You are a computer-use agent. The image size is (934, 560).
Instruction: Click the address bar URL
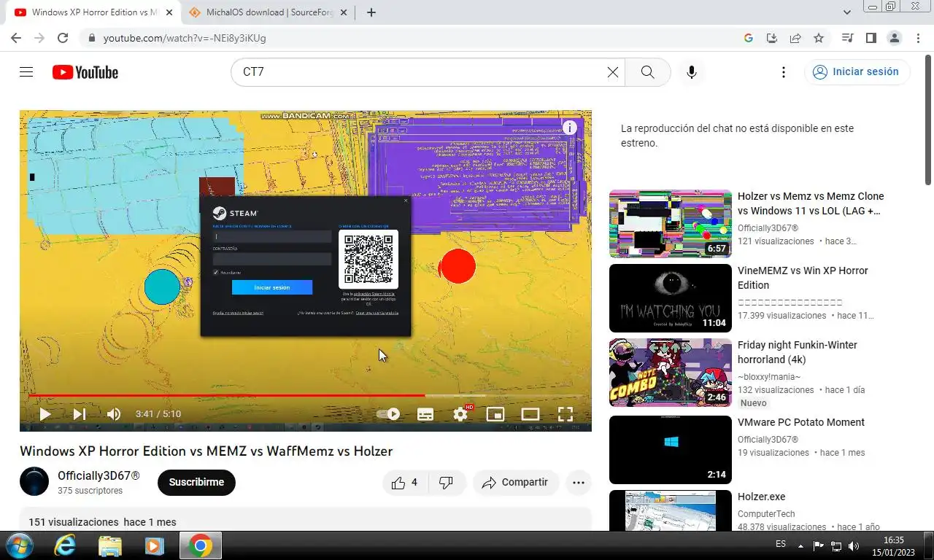pyautogui.click(x=185, y=38)
